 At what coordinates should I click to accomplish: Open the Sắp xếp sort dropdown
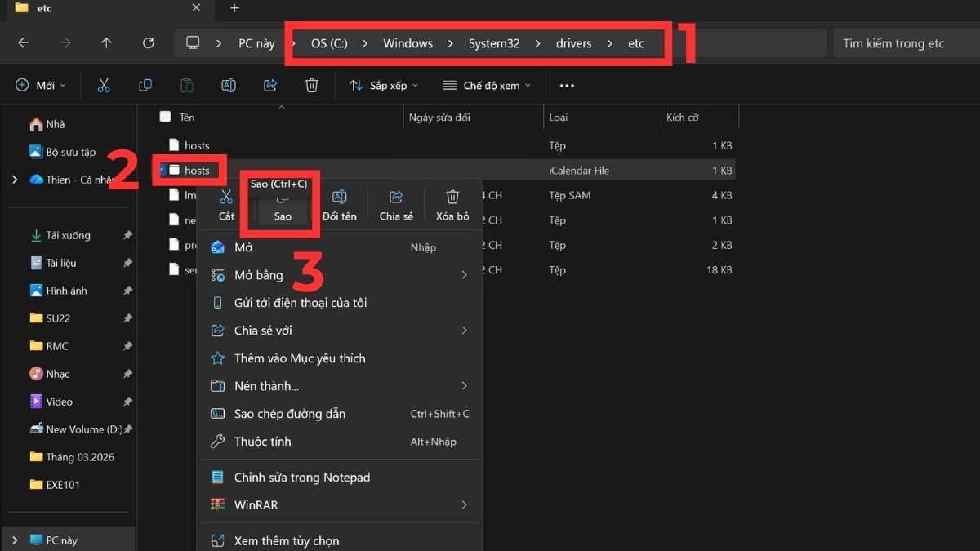(x=383, y=85)
